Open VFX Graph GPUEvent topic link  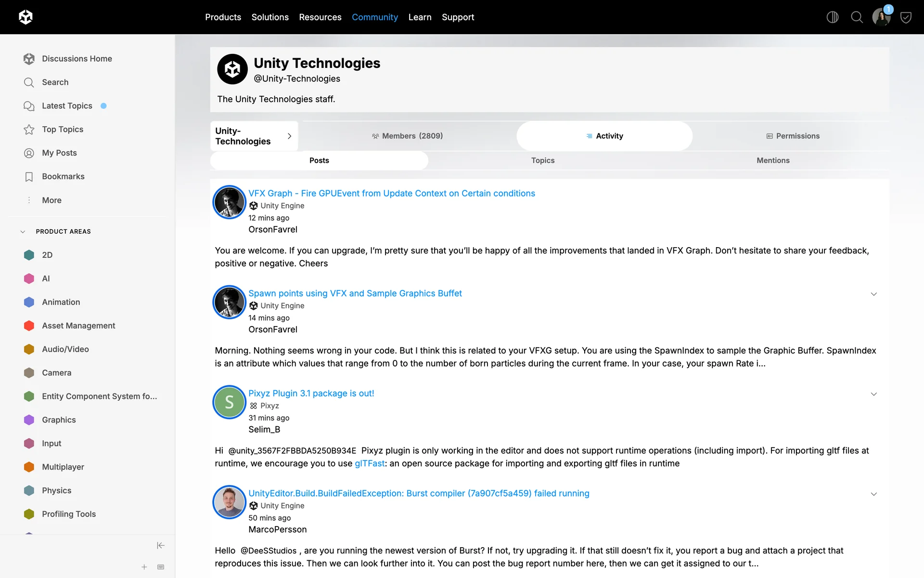click(x=391, y=193)
